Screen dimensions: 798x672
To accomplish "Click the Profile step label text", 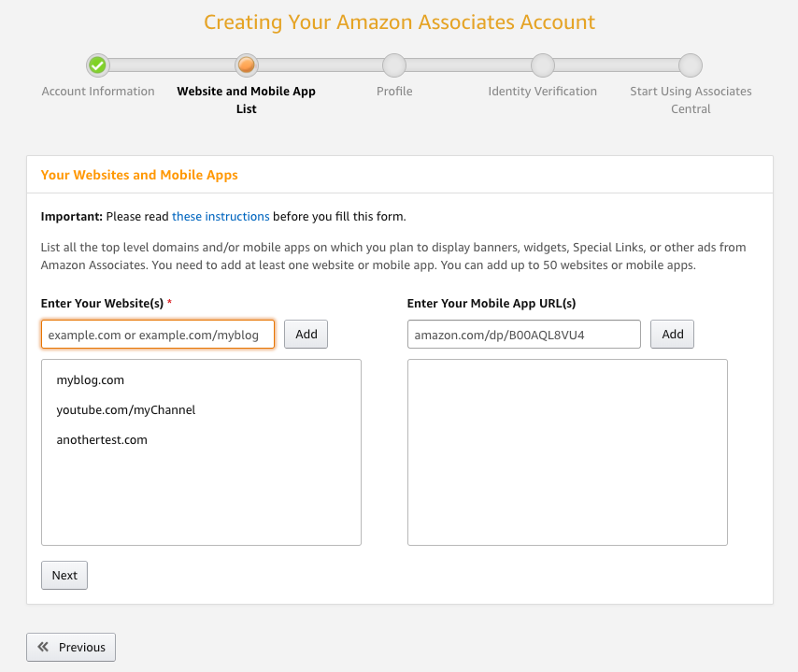I will click(x=393, y=91).
